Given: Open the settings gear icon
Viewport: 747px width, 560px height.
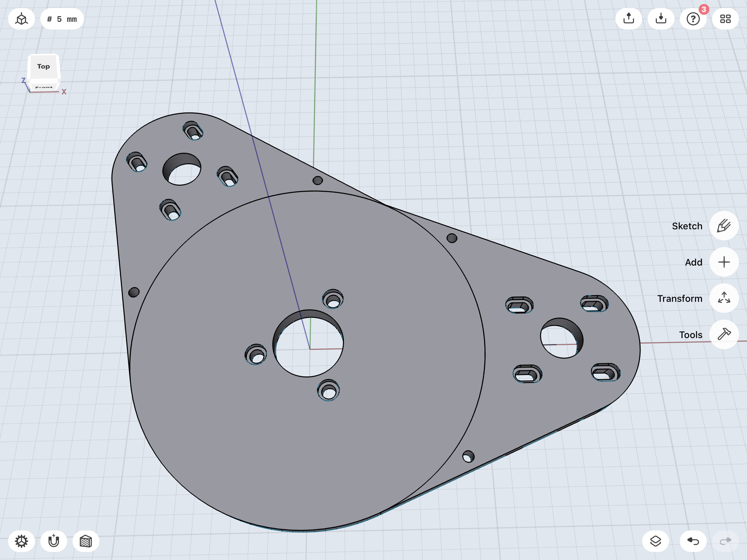Looking at the screenshot, I should pyautogui.click(x=21, y=541).
